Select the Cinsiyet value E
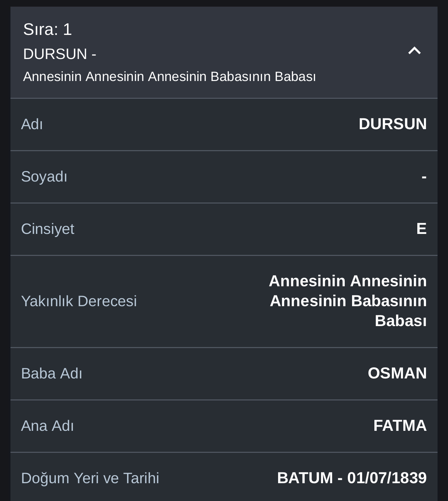 tap(421, 229)
